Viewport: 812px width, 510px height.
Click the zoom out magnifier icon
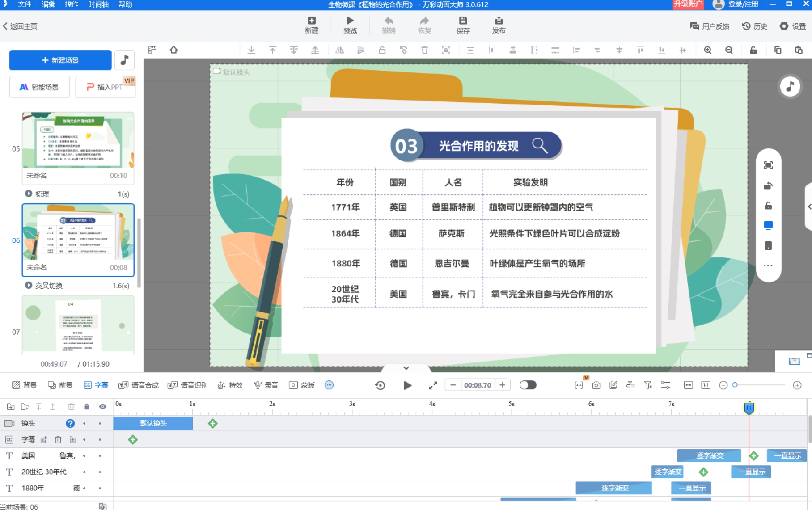729,50
